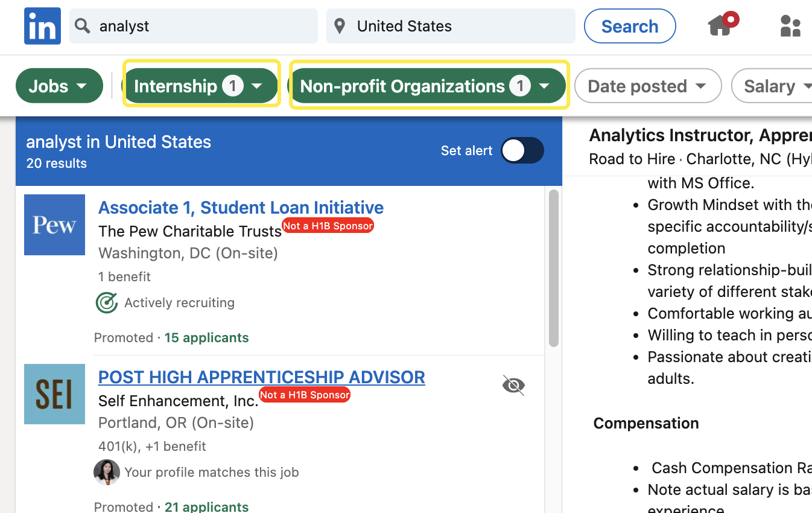This screenshot has width=812, height=513.
Task: Open the Non-profit Organizations filter dropdown
Action: [428, 86]
